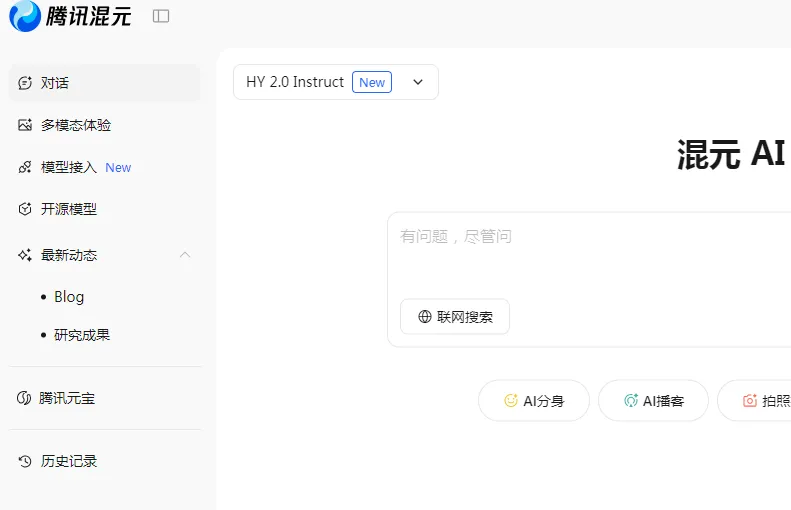
Task: Click the podcast icon on AI播客
Action: (x=631, y=401)
